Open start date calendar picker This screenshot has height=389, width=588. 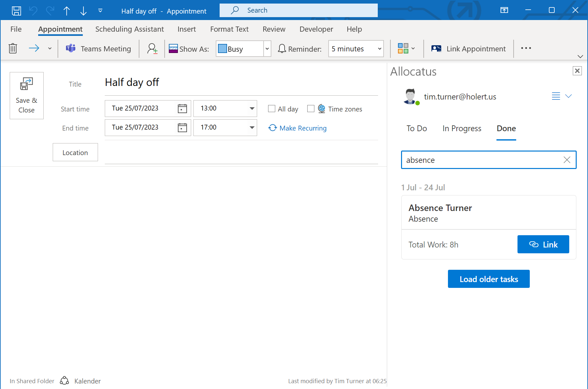[x=182, y=109]
